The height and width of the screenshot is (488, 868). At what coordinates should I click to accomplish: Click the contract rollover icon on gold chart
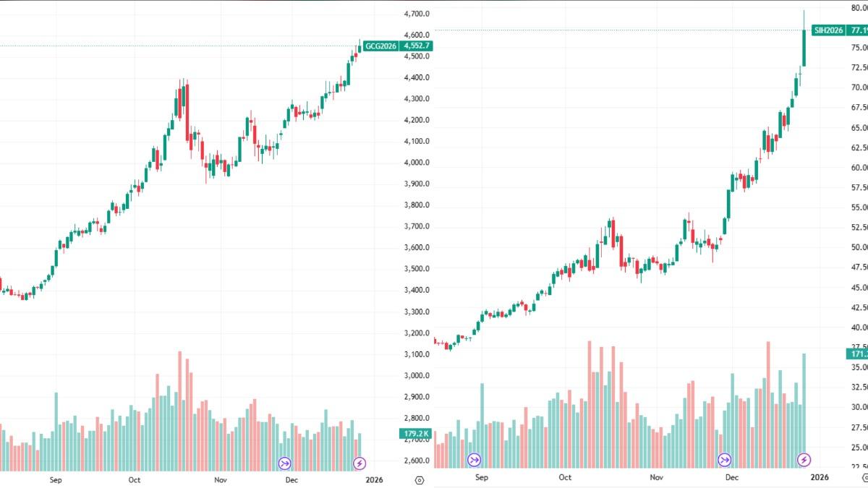284,463
